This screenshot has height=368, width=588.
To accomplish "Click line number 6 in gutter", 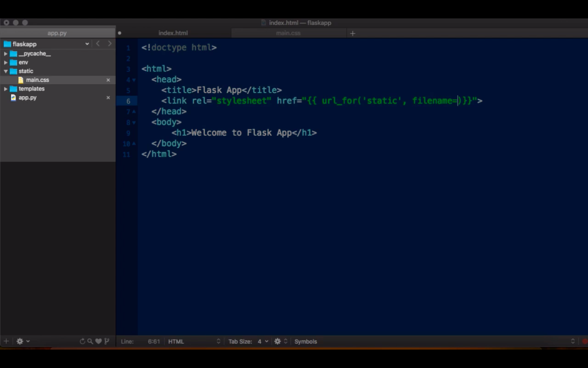I will click(128, 101).
